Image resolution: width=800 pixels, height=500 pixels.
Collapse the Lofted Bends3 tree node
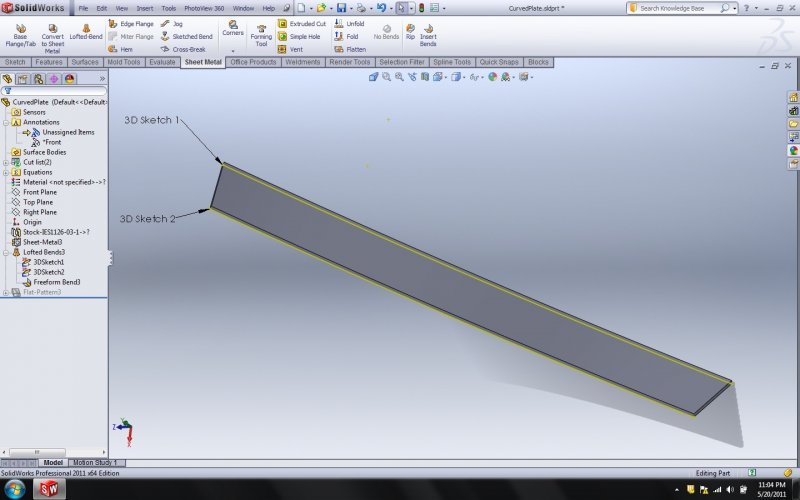(5, 252)
